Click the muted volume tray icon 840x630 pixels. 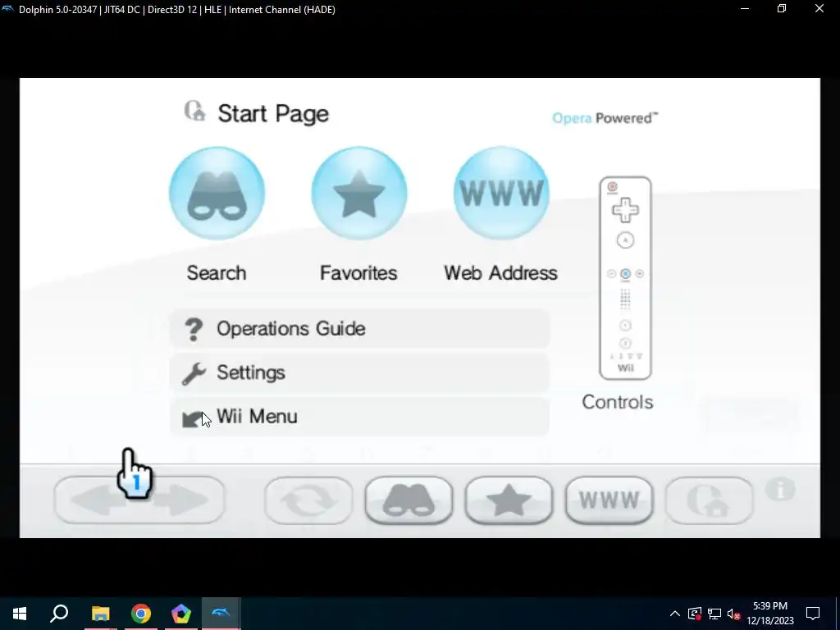[733, 614]
